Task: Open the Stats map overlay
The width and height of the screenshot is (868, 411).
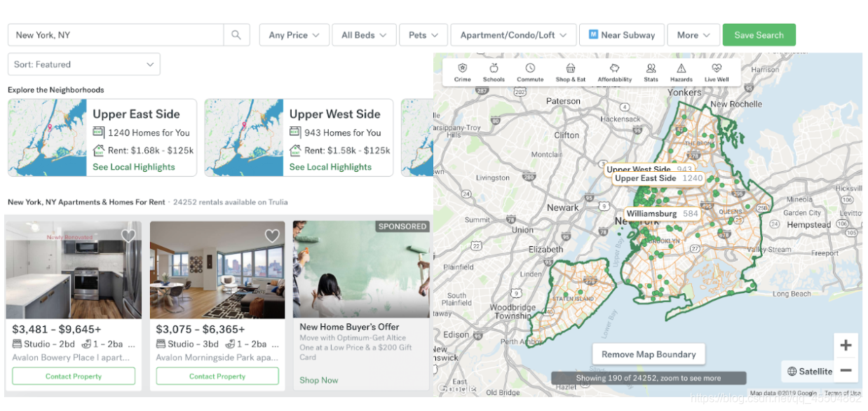Action: pyautogui.click(x=651, y=72)
